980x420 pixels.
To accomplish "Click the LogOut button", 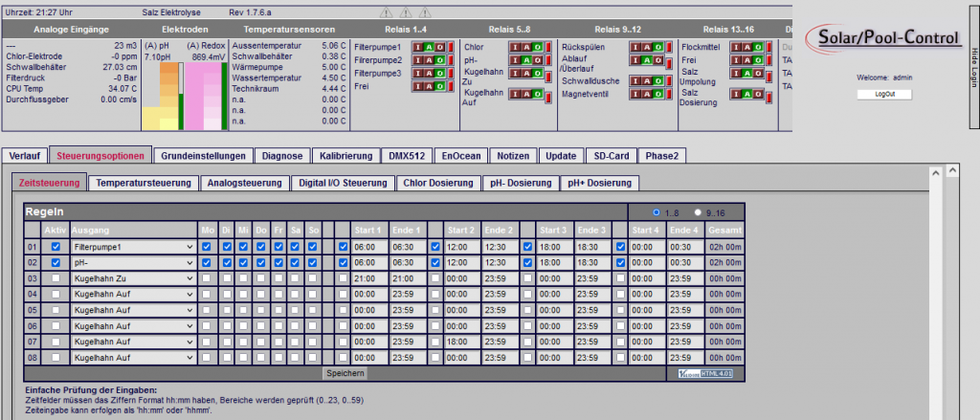I will point(883,95).
